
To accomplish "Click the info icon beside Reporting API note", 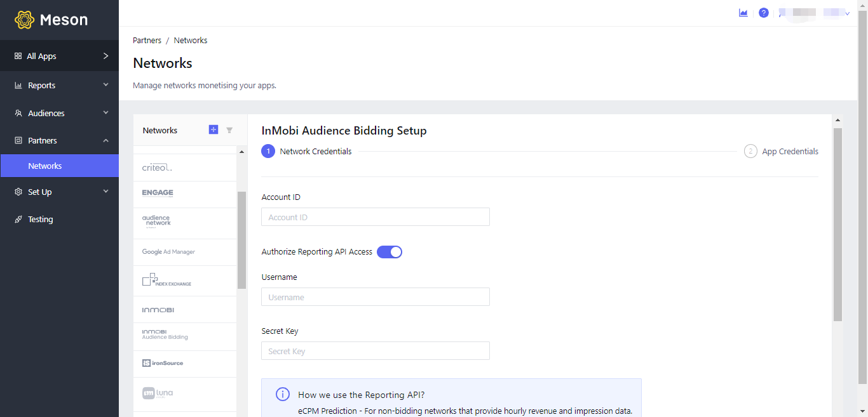I will point(283,394).
